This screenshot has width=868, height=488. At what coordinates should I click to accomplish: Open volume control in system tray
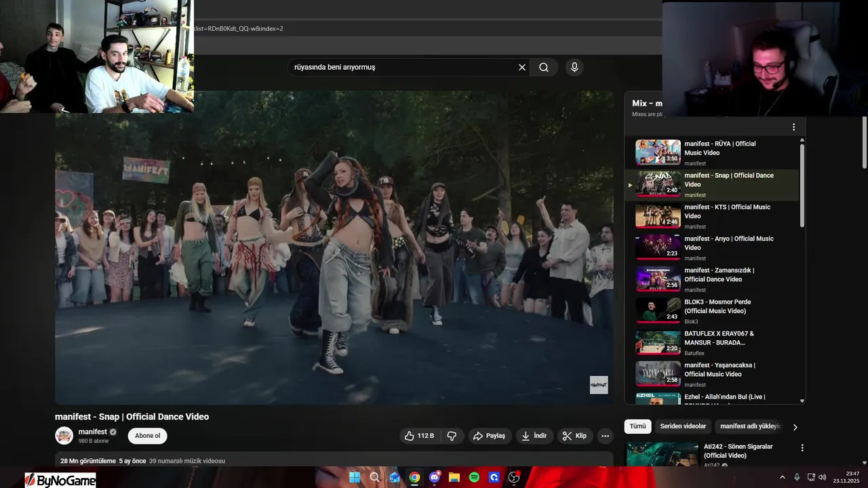tap(823, 477)
